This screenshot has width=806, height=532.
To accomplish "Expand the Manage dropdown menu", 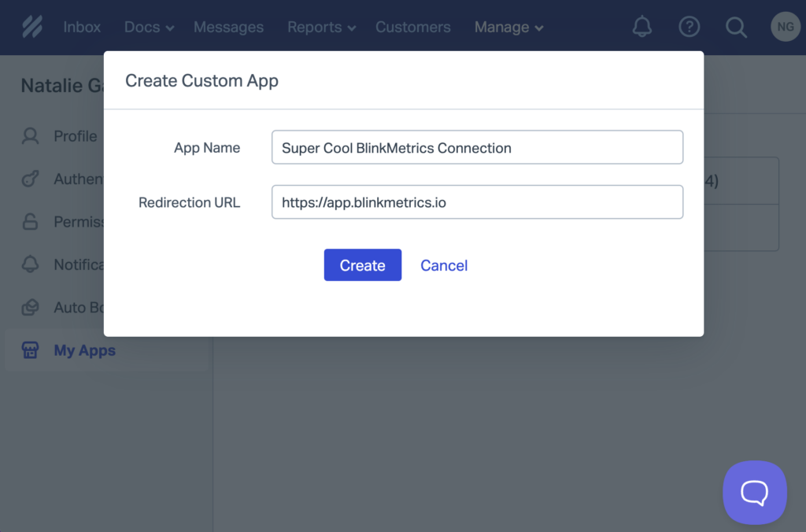I will coord(508,27).
